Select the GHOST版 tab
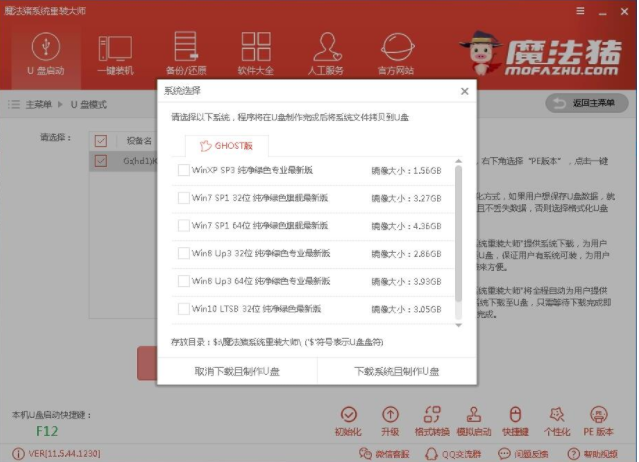Image resolution: width=639 pixels, height=462 pixels. pyautogui.click(x=227, y=145)
